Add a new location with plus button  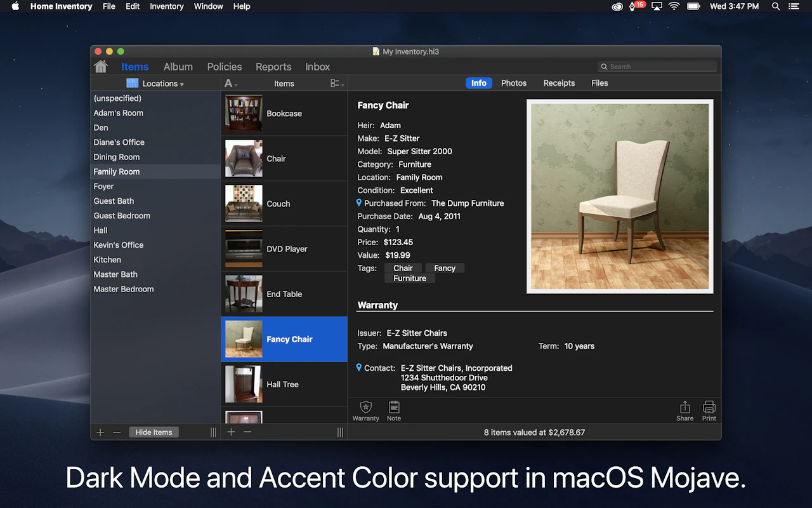pyautogui.click(x=100, y=432)
